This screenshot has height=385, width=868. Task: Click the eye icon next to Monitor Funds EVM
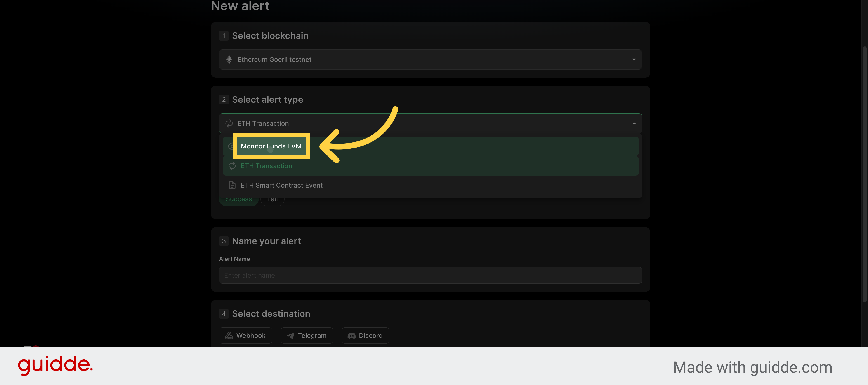coord(231,146)
